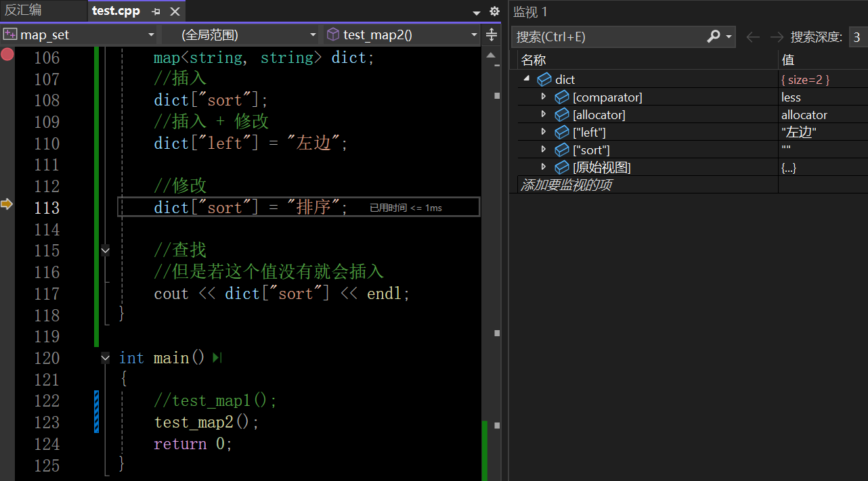Expand the [原始视图] node
This screenshot has width=868, height=481.
543,166
